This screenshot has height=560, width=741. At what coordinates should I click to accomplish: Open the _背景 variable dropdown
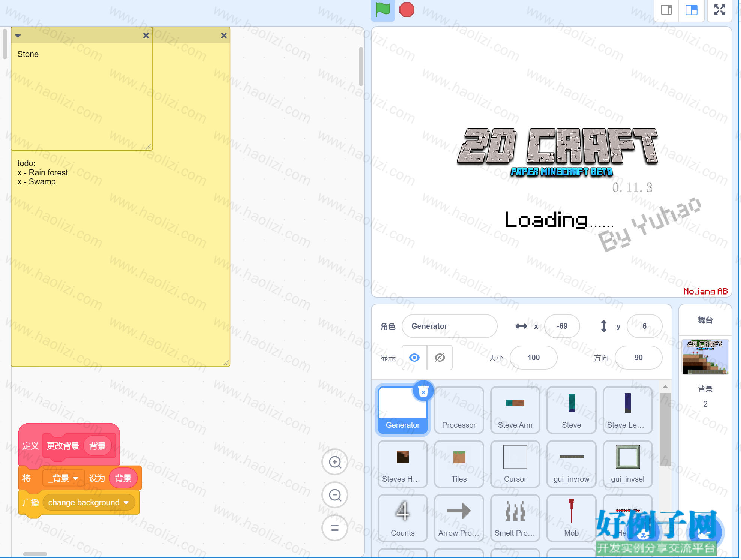tap(64, 478)
